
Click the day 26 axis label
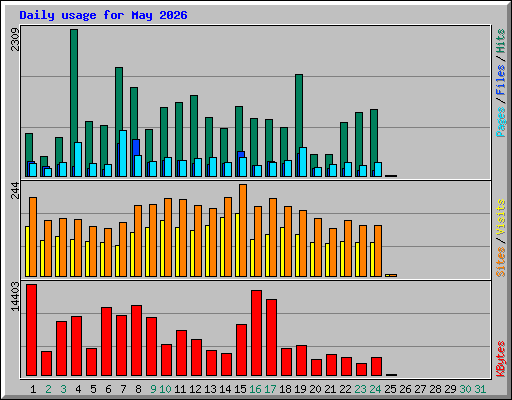[x=405, y=389]
